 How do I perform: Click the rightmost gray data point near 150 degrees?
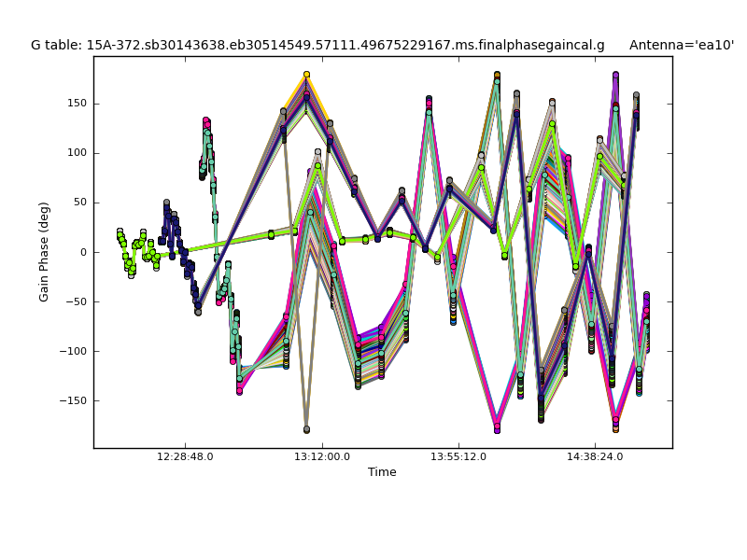(x=636, y=95)
